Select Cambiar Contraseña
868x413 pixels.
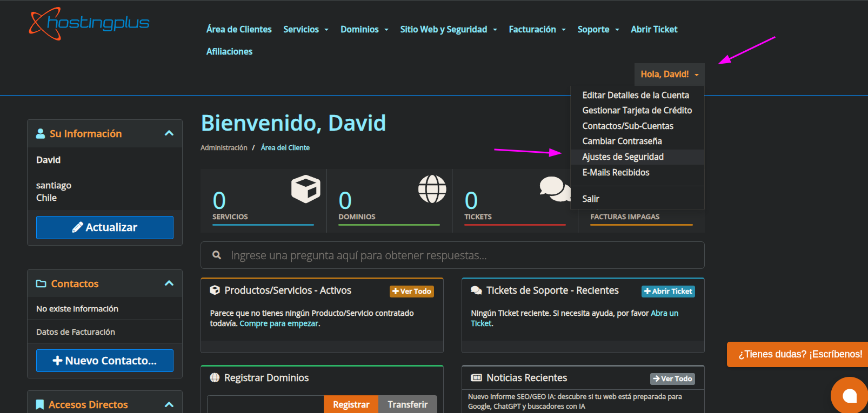pyautogui.click(x=637, y=141)
